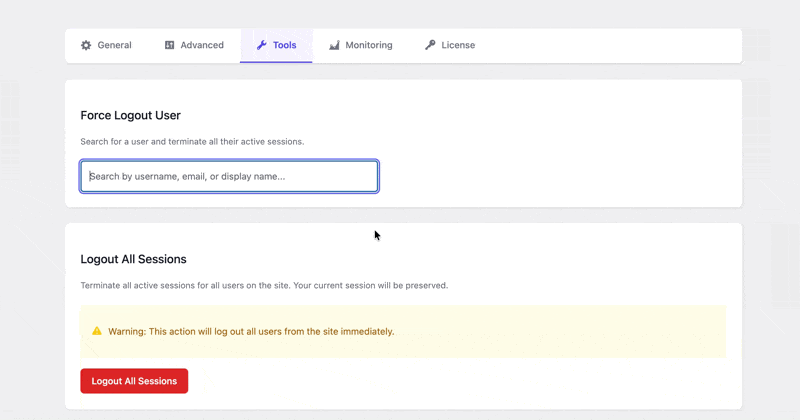Viewport: 800px width, 420px height.
Task: Click the Logout All Sessions section heading
Action: tap(133, 259)
